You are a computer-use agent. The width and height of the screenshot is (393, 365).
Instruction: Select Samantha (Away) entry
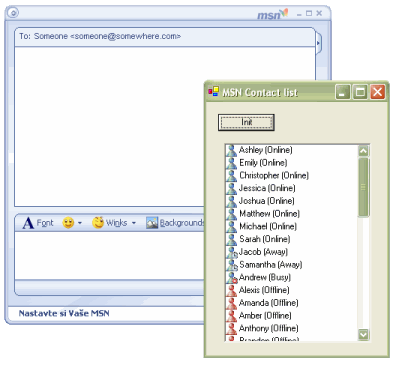tap(271, 265)
